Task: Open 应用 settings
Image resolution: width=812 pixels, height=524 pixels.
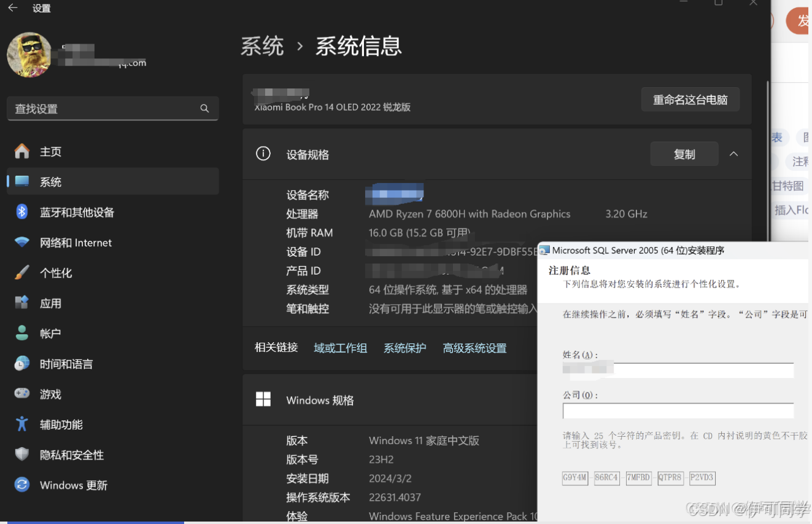Action: 112,303
